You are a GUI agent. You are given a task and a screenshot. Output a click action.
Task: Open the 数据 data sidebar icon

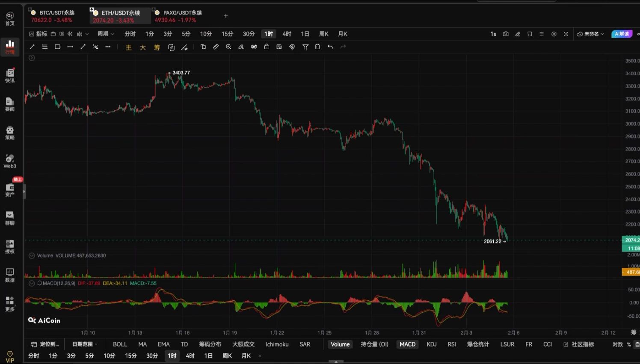tap(10, 276)
